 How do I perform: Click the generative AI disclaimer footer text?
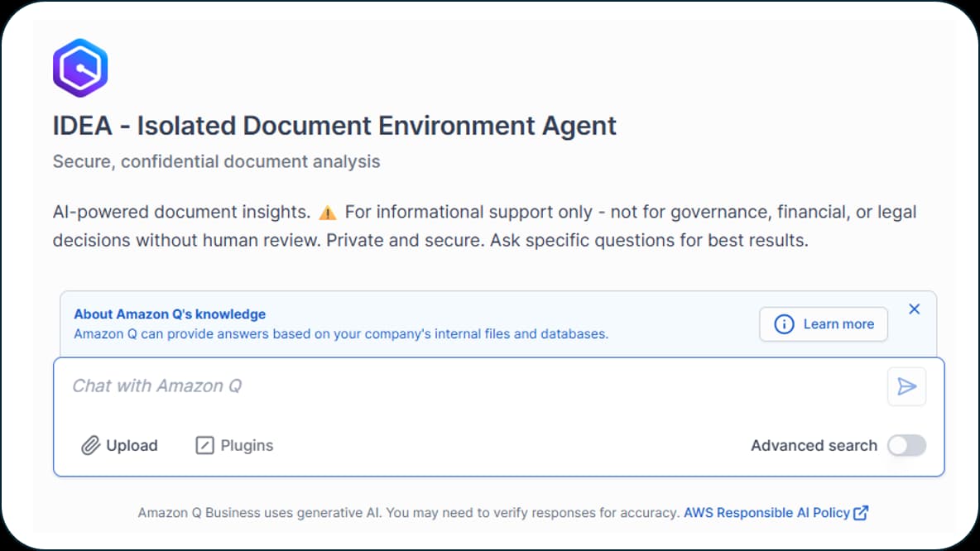pos(408,513)
